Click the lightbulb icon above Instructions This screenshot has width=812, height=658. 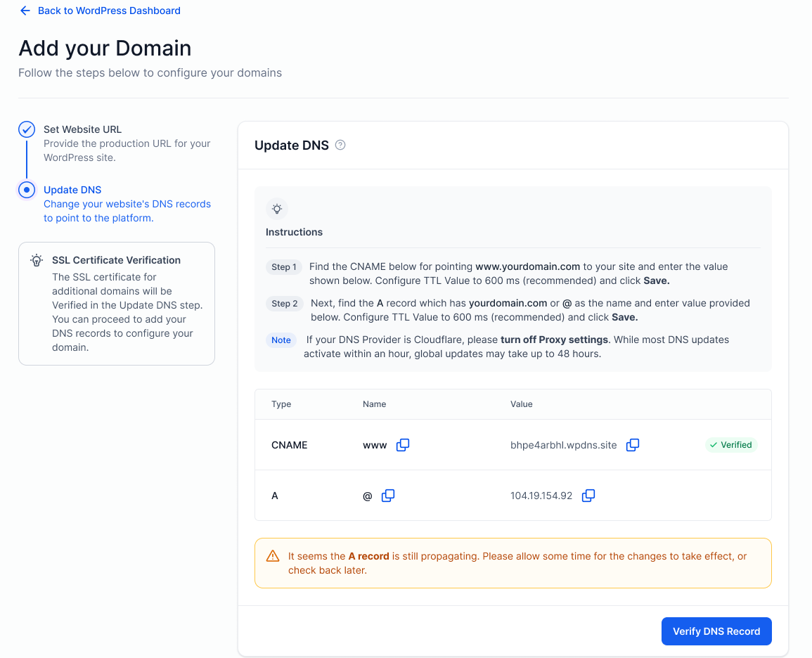tap(277, 209)
